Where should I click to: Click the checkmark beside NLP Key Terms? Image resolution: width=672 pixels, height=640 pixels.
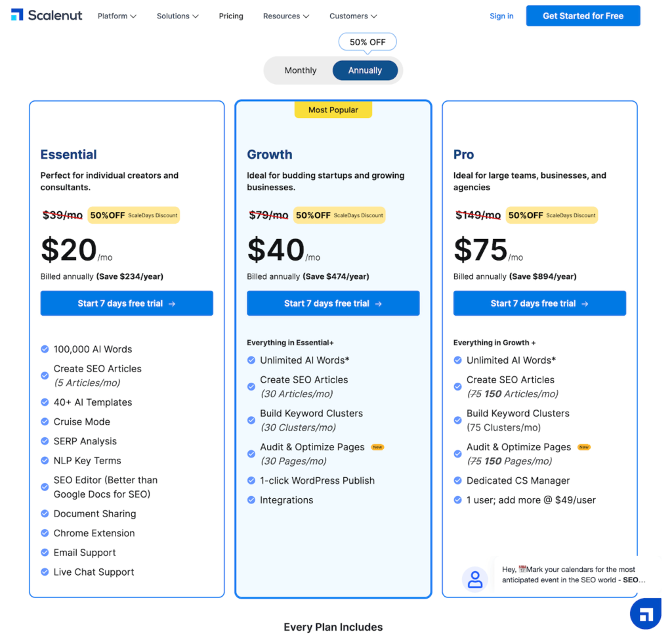tap(45, 460)
